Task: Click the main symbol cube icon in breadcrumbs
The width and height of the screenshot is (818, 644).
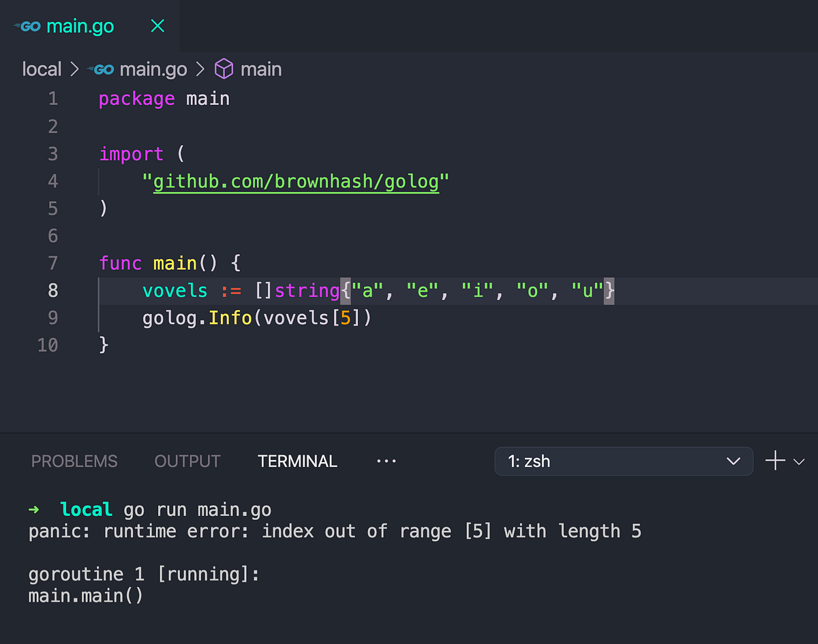Action: (x=224, y=69)
